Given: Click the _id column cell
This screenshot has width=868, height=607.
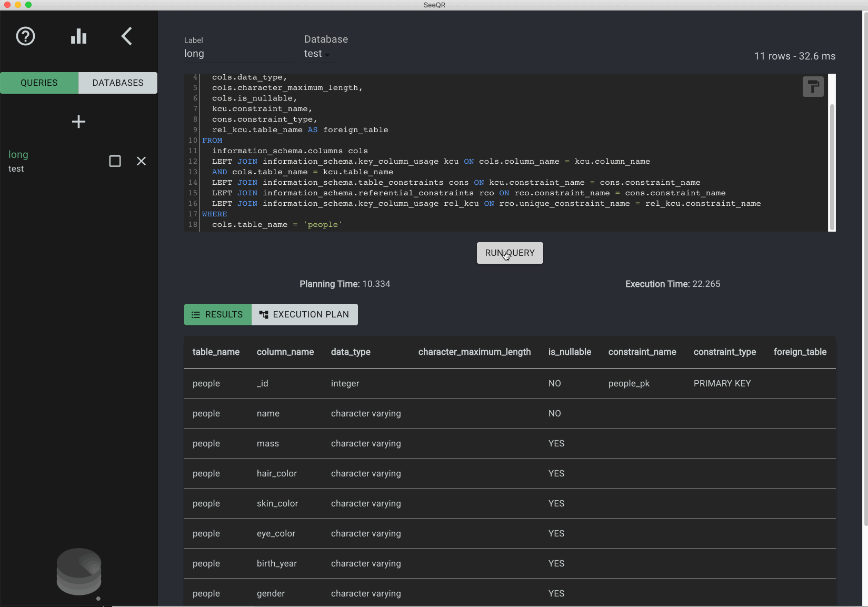Looking at the screenshot, I should 263,383.
